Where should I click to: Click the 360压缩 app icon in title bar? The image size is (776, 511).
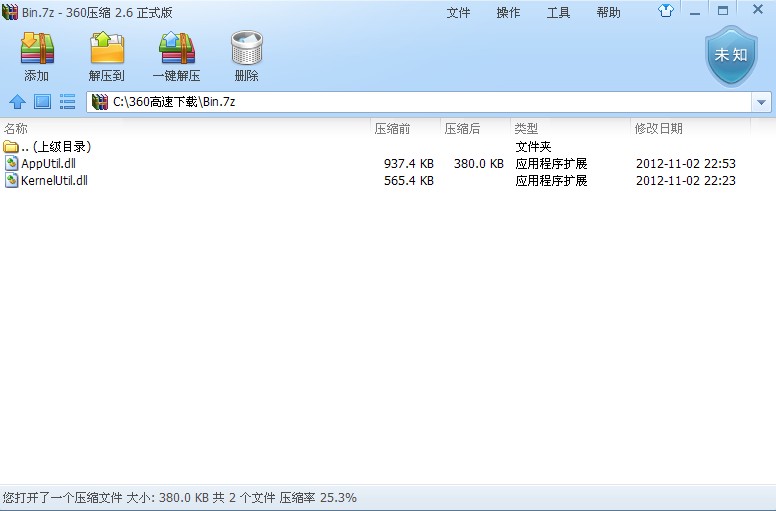click(x=10, y=12)
